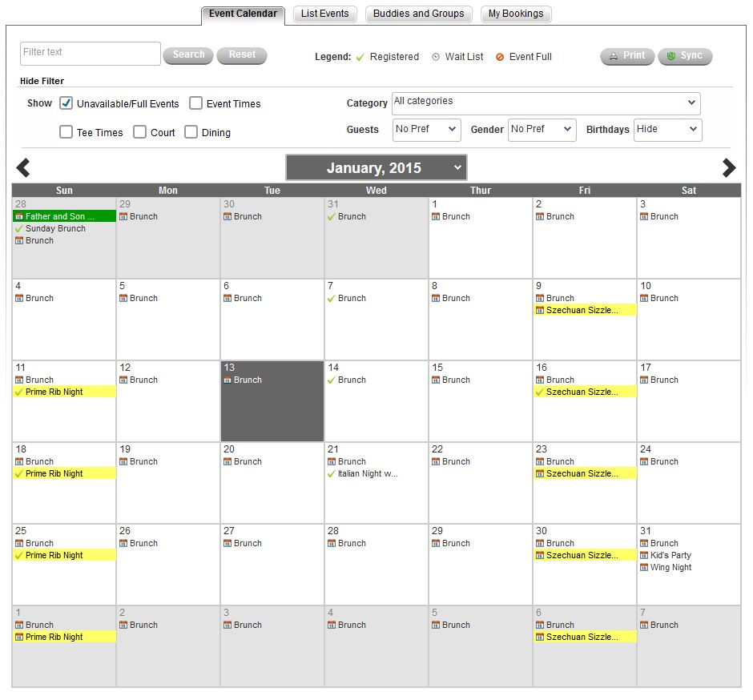Switch to the List Events tab
The image size is (753, 700).
point(324,14)
